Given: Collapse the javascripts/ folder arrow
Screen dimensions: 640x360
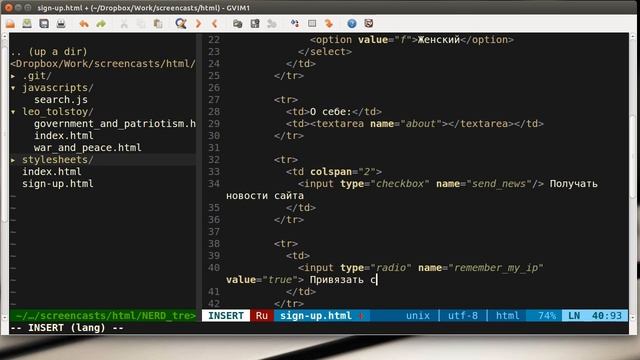Looking at the screenshot, I should point(13,88).
